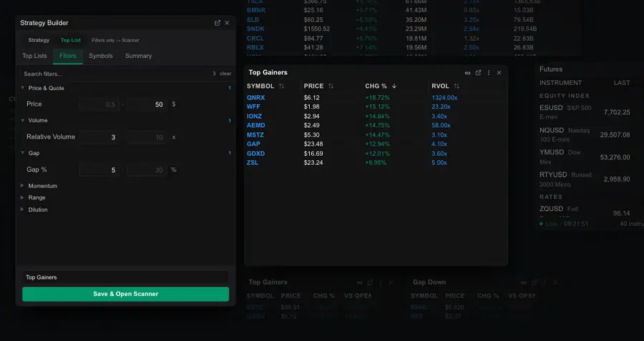This screenshot has height=341, width=644.
Task: Click SNDK in the background list
Action: pos(255,29)
